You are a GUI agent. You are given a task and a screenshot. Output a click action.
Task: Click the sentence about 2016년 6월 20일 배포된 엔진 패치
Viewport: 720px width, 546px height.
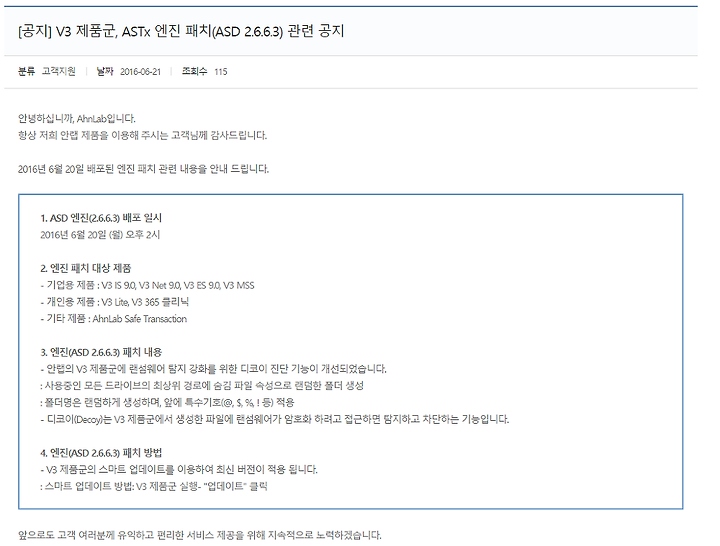tap(143, 169)
